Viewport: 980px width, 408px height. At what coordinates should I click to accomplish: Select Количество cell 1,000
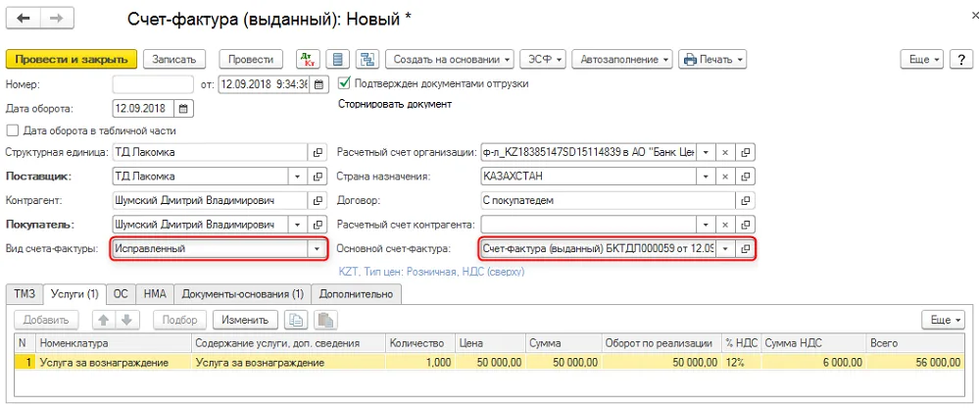pos(420,362)
